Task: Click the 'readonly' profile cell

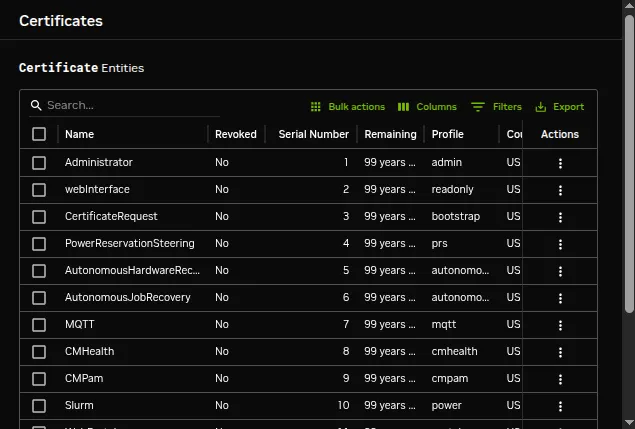Action: click(452, 189)
